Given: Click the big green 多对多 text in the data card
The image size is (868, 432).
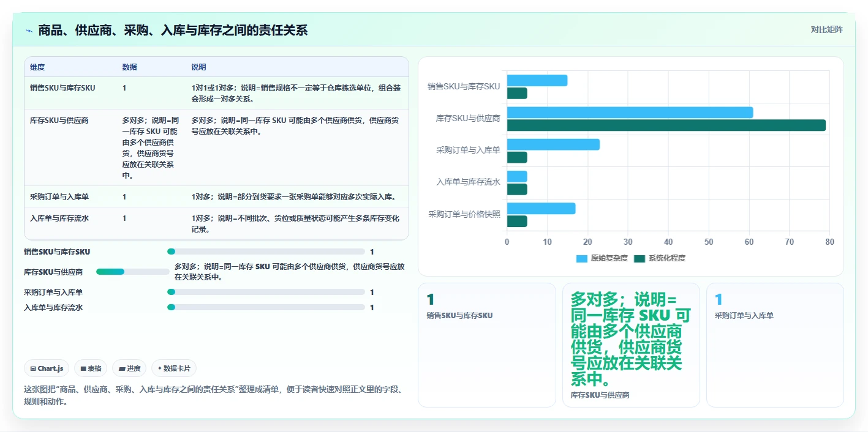Looking at the screenshot, I should tap(631, 340).
